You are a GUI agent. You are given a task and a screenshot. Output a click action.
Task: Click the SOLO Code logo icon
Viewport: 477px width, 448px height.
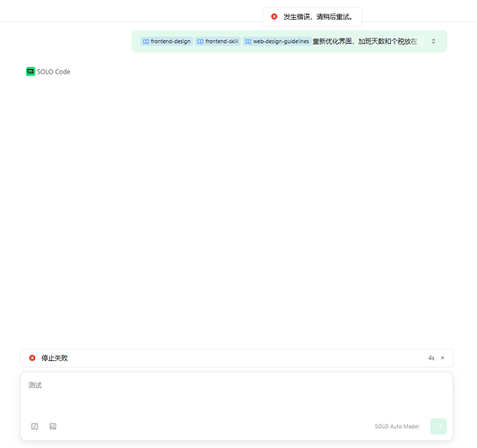coord(30,72)
